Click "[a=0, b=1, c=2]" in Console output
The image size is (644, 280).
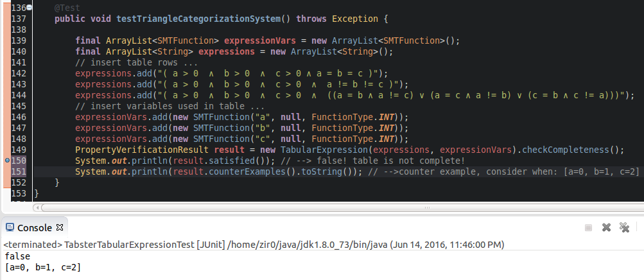(43, 267)
